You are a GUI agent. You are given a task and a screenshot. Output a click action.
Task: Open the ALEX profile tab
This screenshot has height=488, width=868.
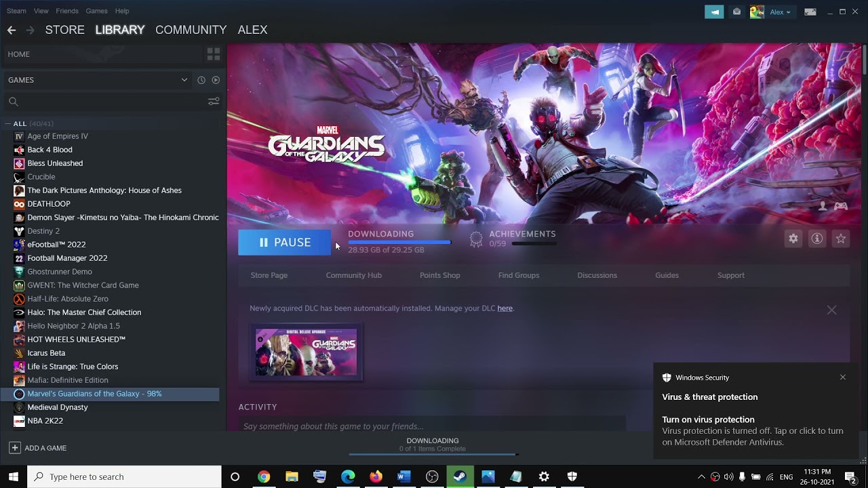(252, 30)
